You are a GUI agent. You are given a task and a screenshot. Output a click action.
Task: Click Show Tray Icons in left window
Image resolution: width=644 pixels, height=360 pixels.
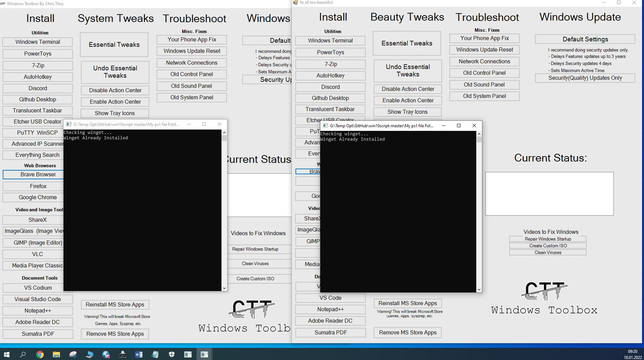pyautogui.click(x=115, y=113)
